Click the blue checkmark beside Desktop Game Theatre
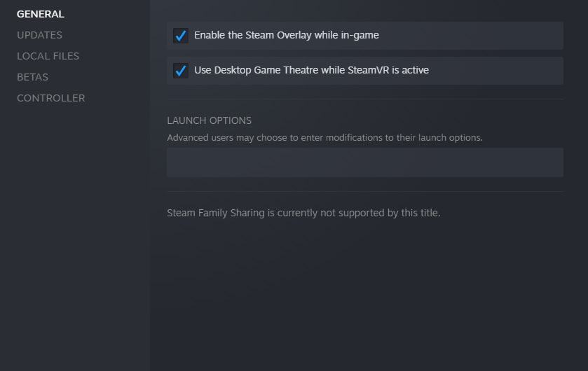The image size is (588, 371). point(181,71)
